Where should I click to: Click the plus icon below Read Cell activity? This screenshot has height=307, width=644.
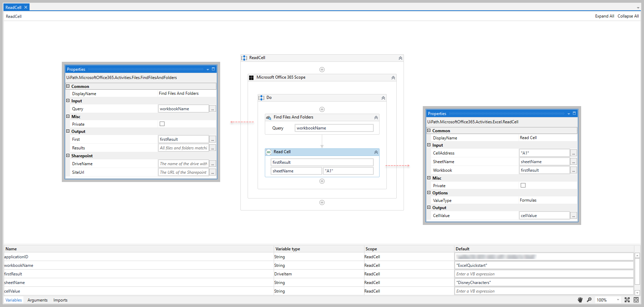click(322, 181)
